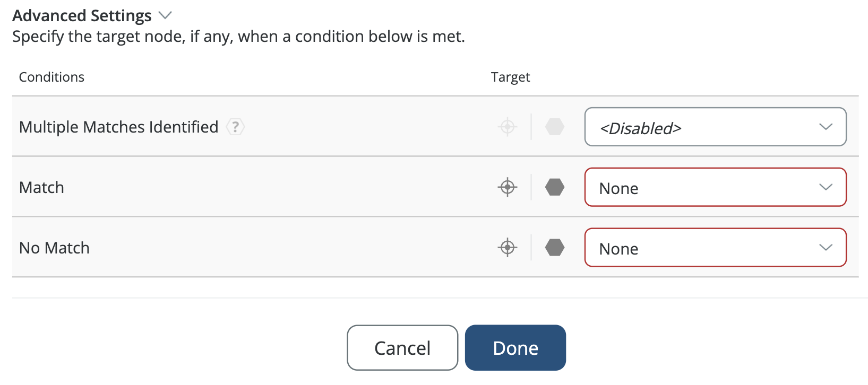The image size is (868, 385).
Task: Click hexagon icon in Multiple Matches row
Action: tap(555, 127)
